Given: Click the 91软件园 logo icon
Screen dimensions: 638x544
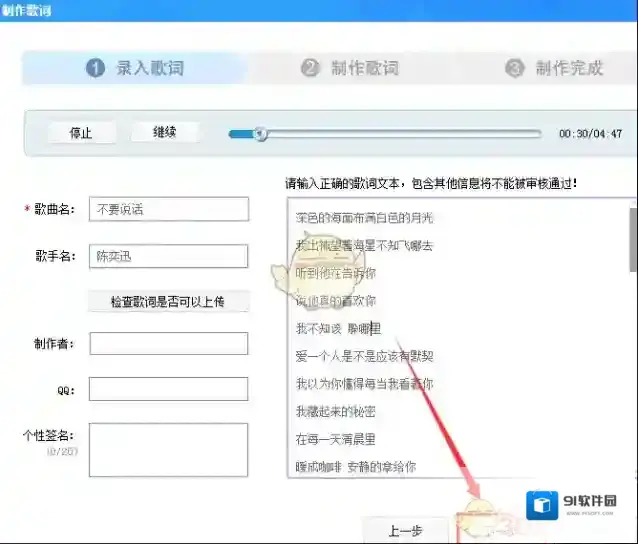Looking at the screenshot, I should click(543, 506).
